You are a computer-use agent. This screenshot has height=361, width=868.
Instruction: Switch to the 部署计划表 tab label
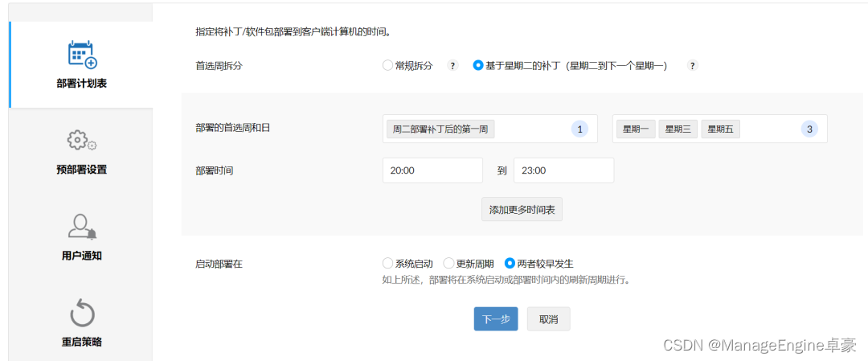[82, 83]
